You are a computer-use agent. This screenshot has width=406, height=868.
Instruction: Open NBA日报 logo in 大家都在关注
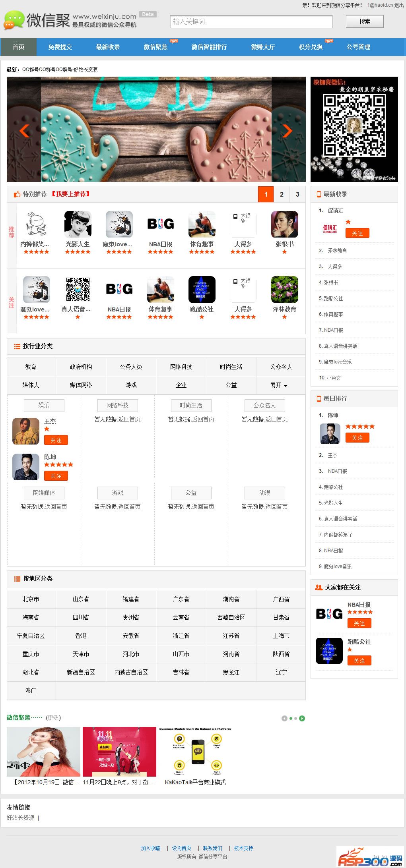pyautogui.click(x=329, y=614)
